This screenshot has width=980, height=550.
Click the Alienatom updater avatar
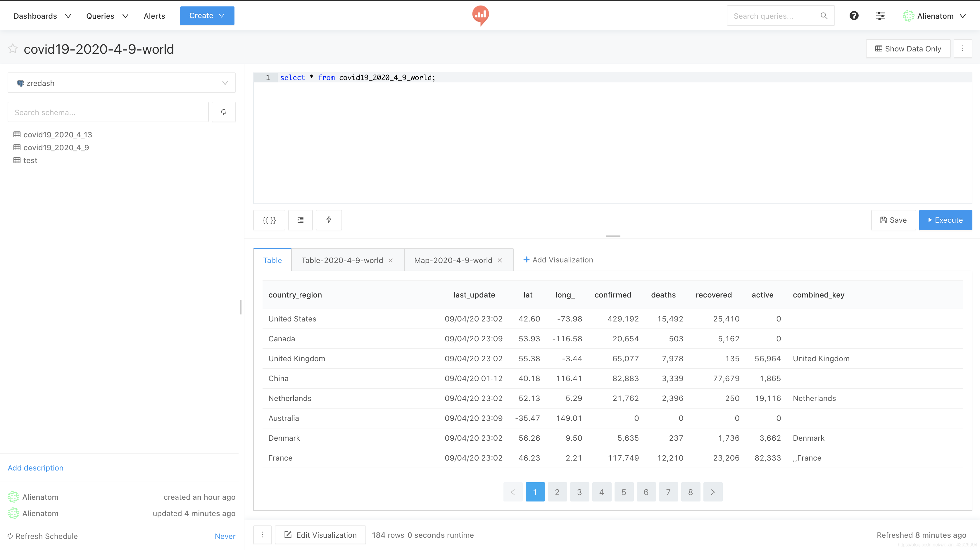click(x=13, y=513)
